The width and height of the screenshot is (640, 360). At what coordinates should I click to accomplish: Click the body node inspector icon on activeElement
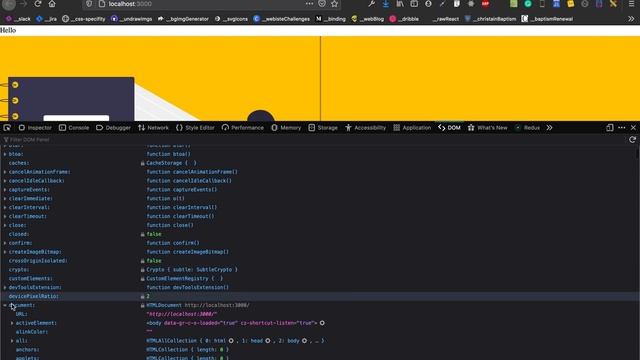click(x=322, y=323)
